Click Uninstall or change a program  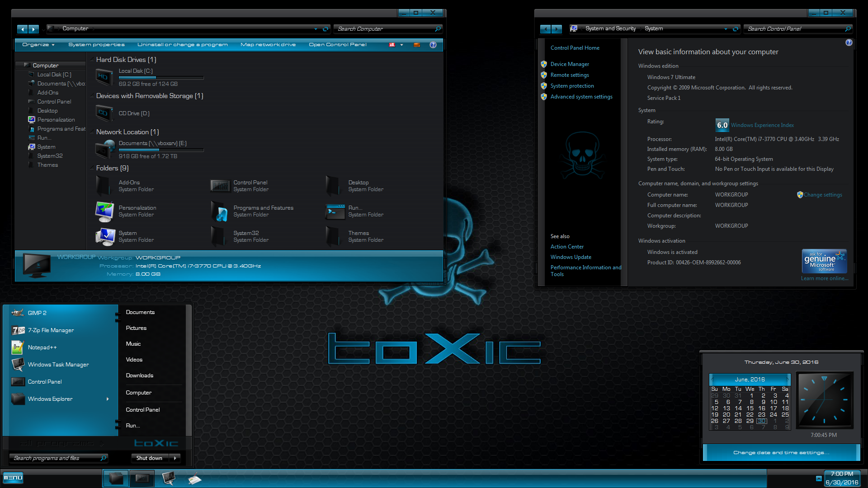[183, 45]
